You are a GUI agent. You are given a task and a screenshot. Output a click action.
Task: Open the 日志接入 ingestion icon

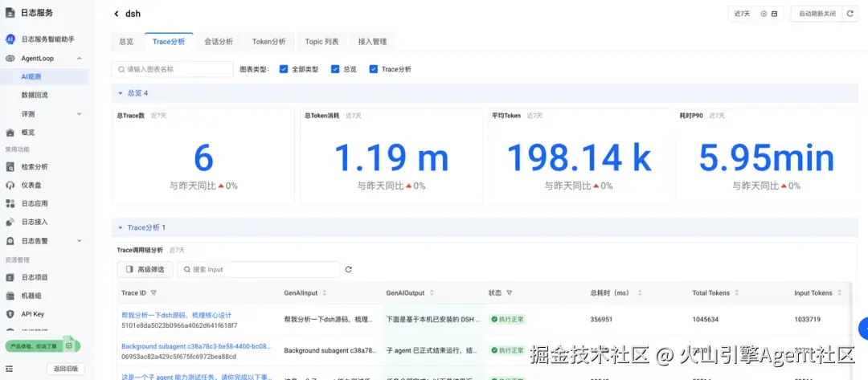click(10, 222)
